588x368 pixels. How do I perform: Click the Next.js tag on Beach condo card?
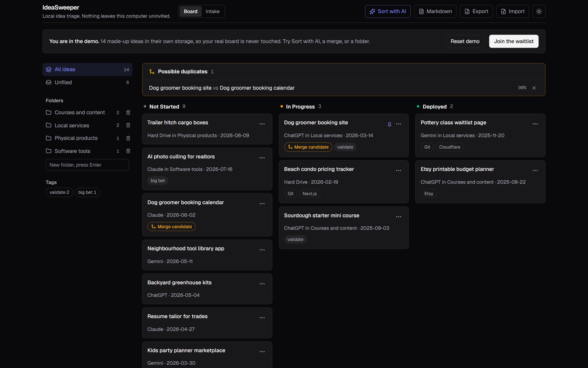point(310,194)
